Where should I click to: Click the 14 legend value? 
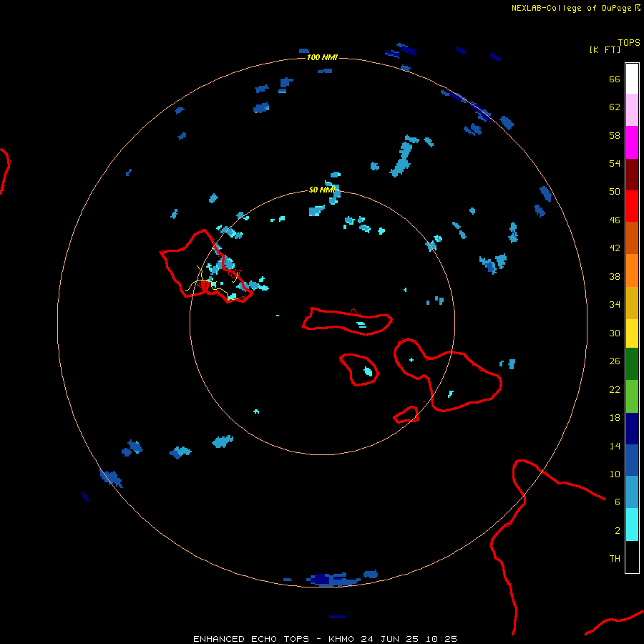click(x=615, y=446)
